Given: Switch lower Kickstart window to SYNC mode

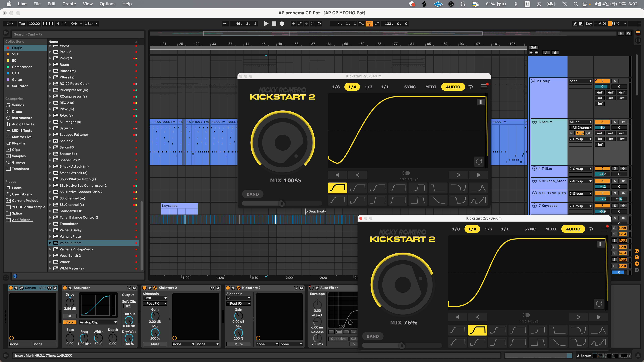Looking at the screenshot, I should click(x=530, y=229).
